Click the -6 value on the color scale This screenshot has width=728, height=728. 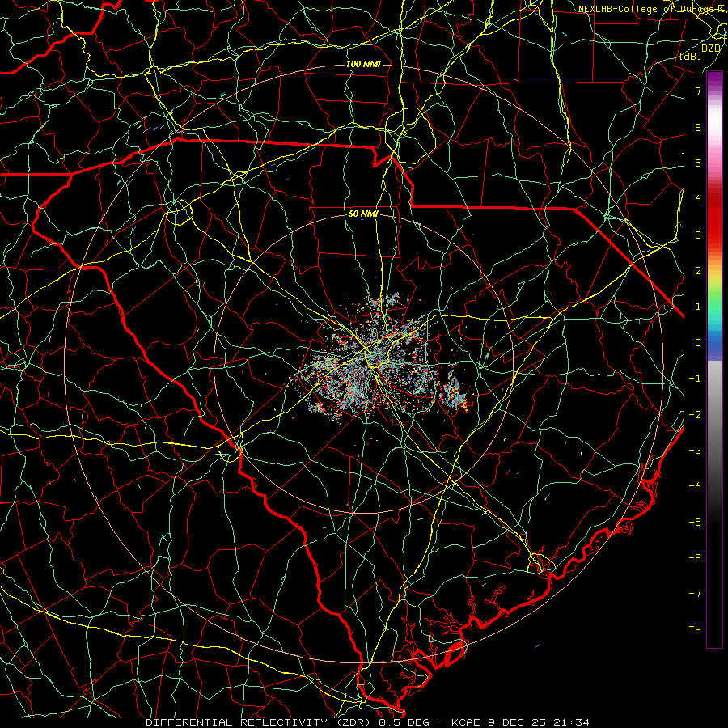pos(695,557)
